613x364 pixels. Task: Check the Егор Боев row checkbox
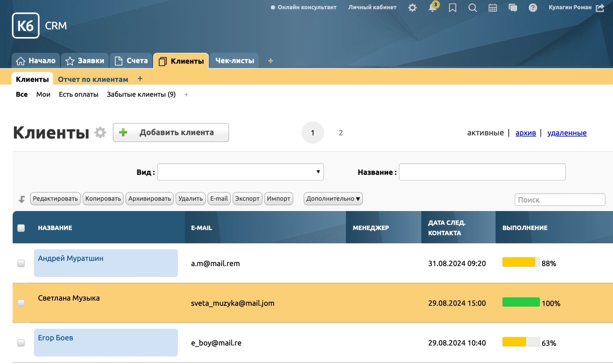click(x=21, y=343)
